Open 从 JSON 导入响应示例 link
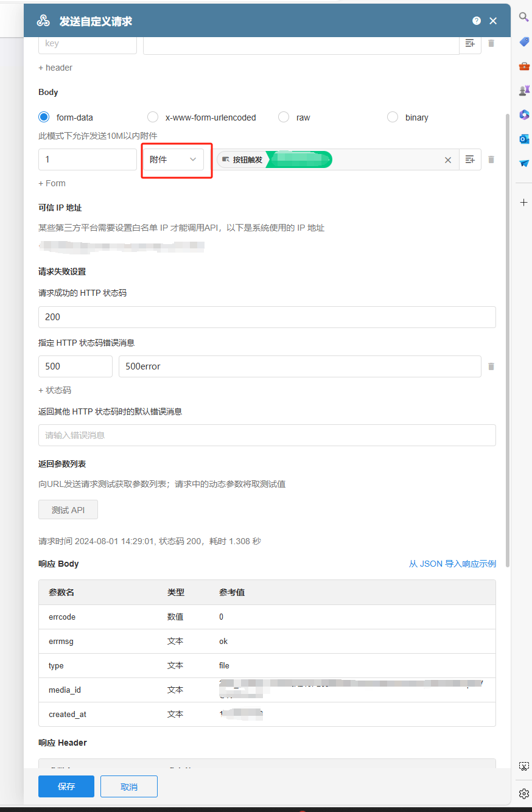This screenshot has width=532, height=812. click(x=452, y=564)
